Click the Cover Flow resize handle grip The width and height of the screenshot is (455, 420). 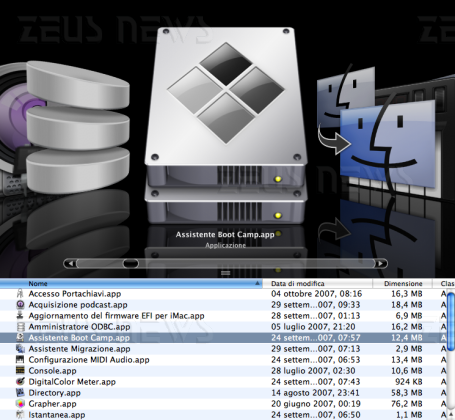tap(226, 273)
